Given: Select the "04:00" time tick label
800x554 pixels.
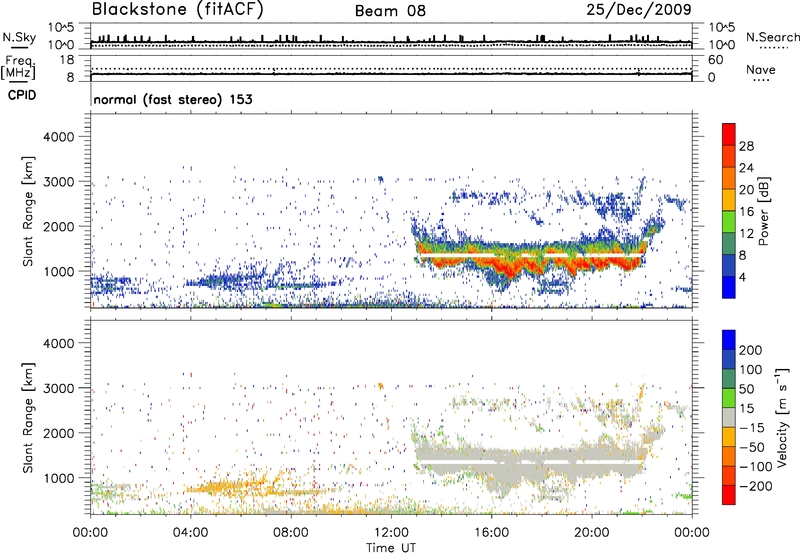Looking at the screenshot, I should (190, 533).
